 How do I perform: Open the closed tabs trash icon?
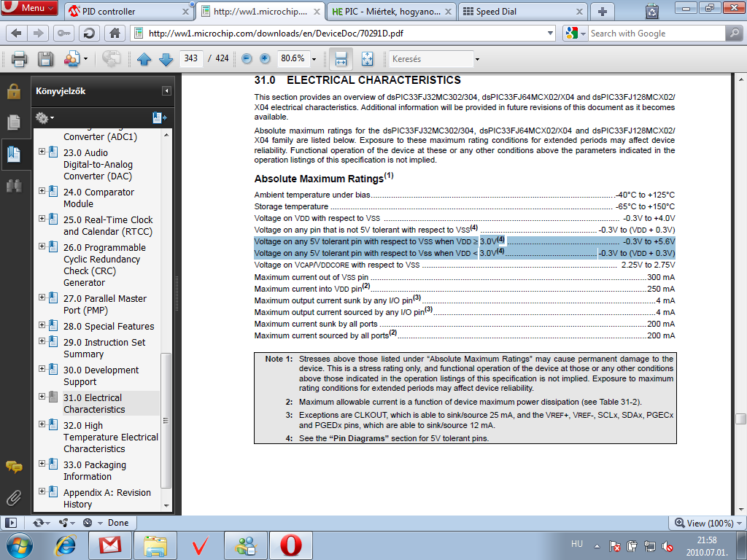click(x=651, y=11)
